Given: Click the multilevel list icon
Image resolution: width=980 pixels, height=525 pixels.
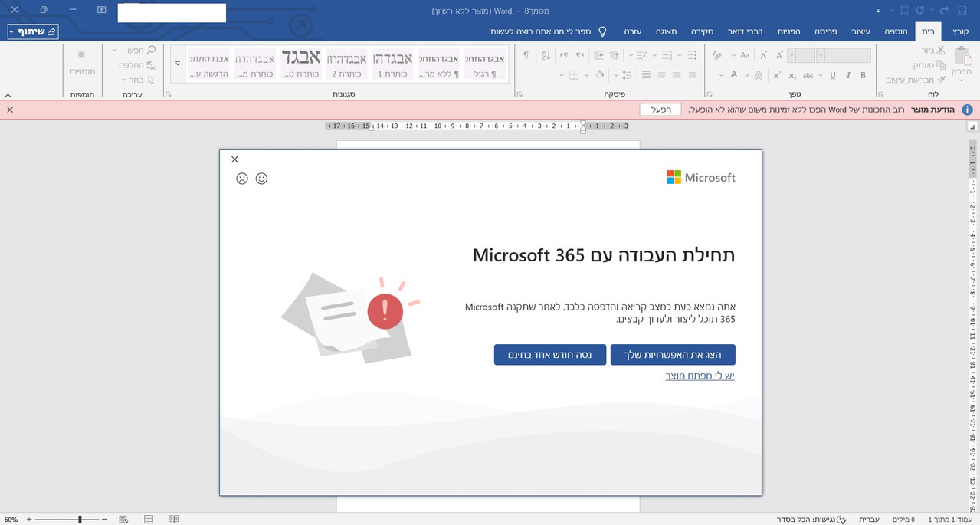Looking at the screenshot, I should (x=642, y=55).
